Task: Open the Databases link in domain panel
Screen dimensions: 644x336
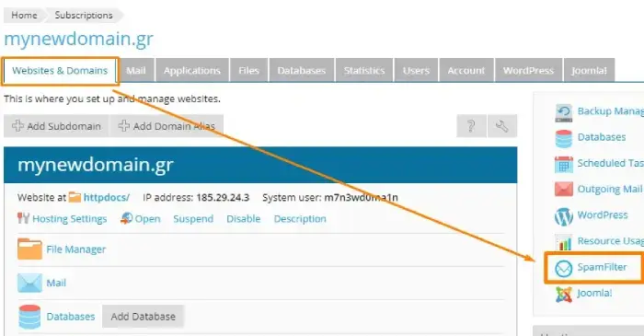Action: 71,317
